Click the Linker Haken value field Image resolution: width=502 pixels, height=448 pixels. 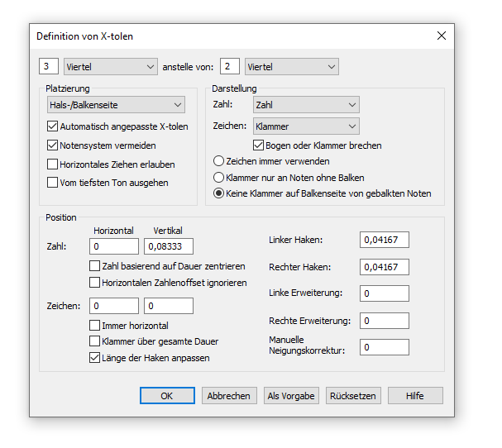pos(385,240)
